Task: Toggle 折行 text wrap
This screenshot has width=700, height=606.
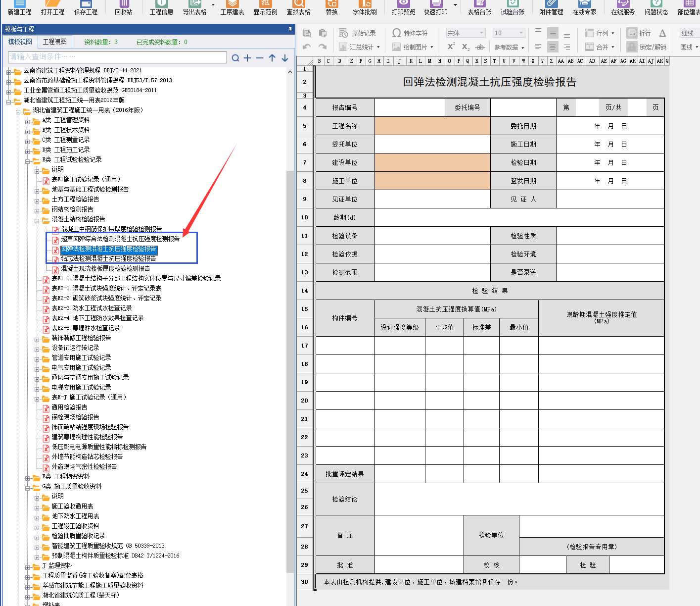Action: 639,33
